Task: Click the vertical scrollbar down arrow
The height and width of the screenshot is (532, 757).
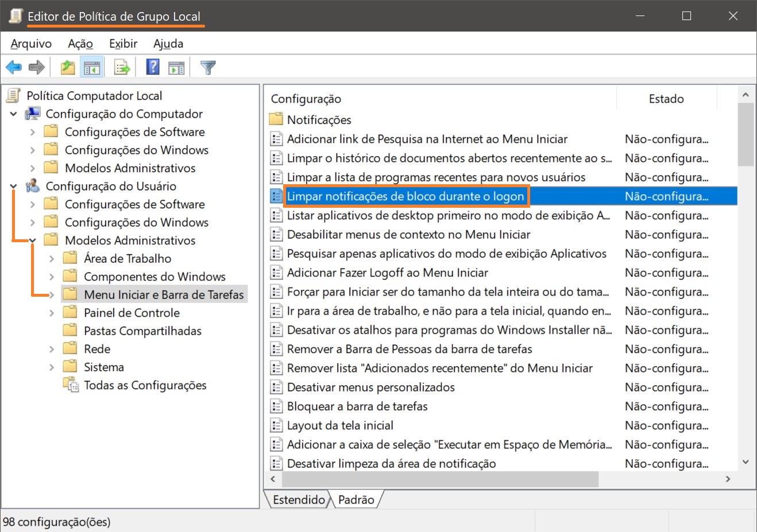Action: point(746,462)
